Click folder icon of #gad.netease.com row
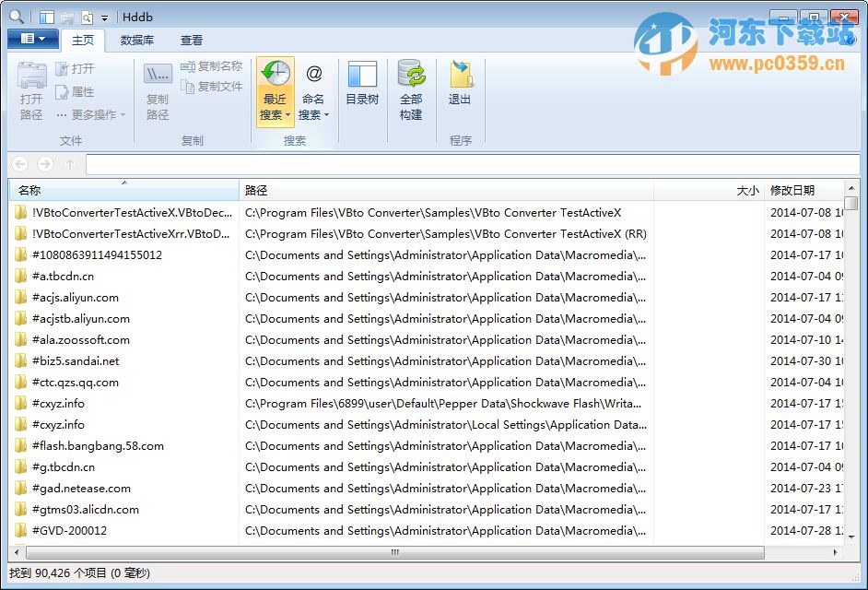 coord(20,488)
